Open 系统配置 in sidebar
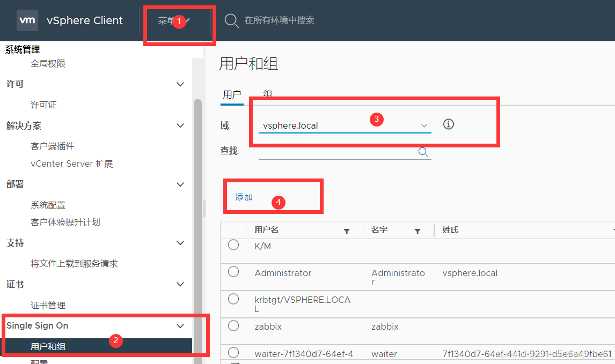The image size is (615, 364). (x=48, y=205)
